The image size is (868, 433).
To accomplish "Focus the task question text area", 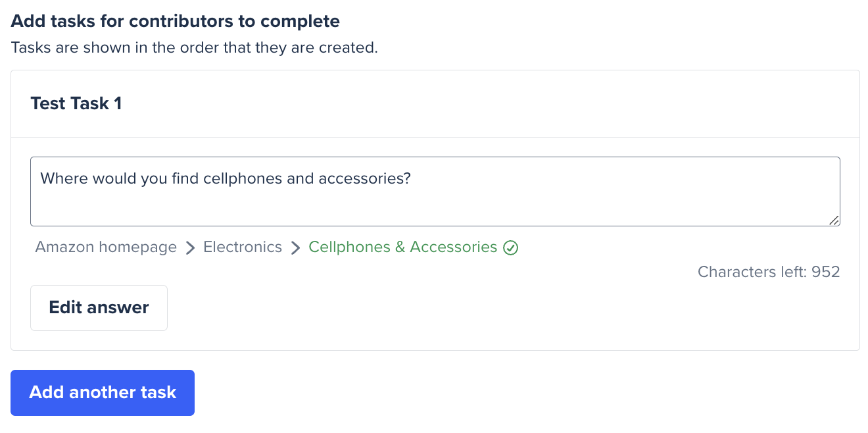I will point(435,191).
